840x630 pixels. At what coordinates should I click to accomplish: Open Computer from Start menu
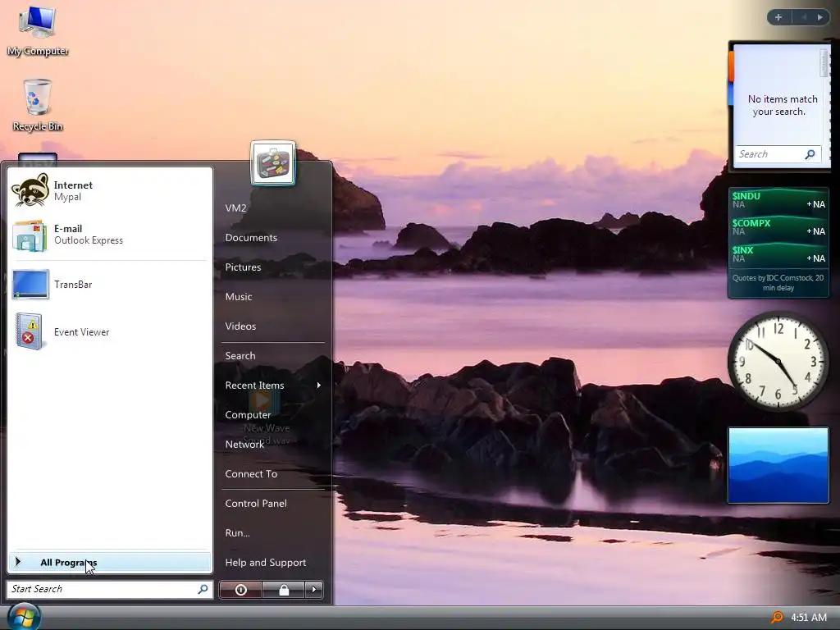pyautogui.click(x=248, y=414)
